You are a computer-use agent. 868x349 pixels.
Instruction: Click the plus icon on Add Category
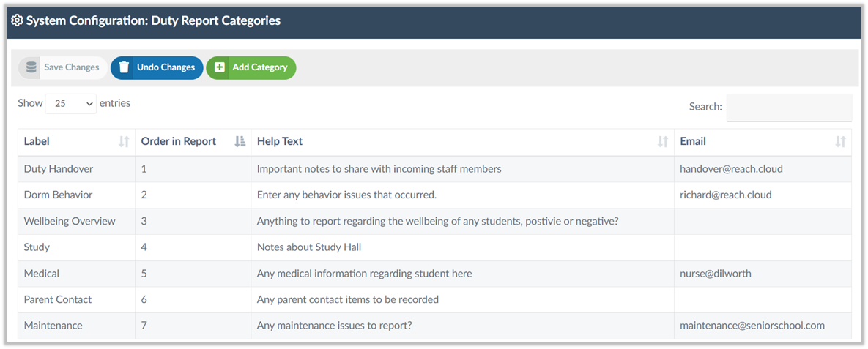click(219, 67)
